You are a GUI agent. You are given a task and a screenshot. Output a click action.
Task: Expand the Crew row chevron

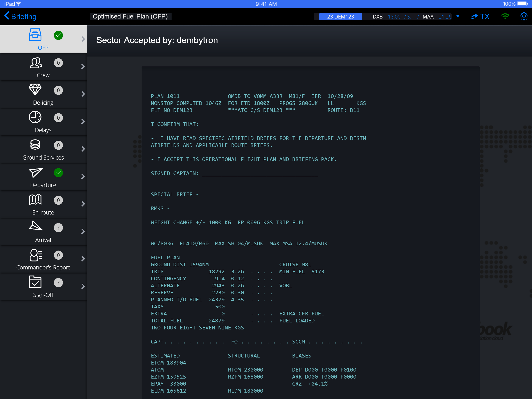pos(83,66)
